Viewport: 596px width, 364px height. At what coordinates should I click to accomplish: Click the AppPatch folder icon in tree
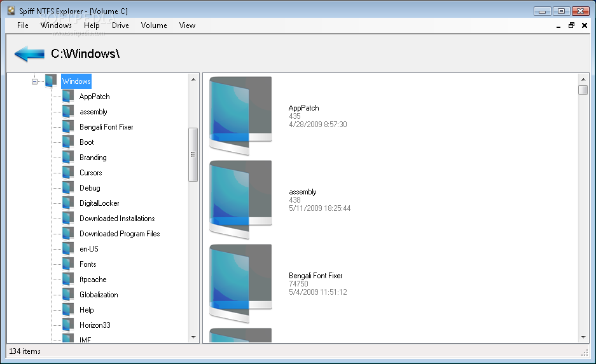[x=68, y=97]
